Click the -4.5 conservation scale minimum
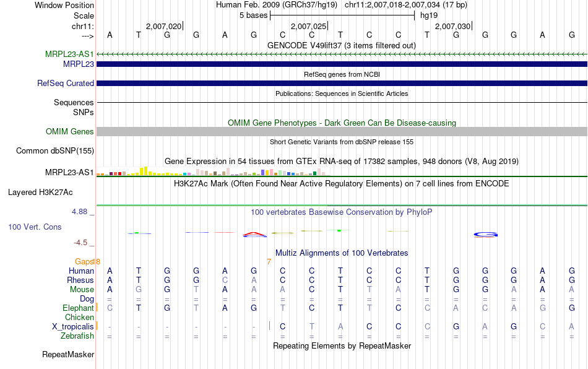The height and width of the screenshot is (369, 588). click(x=80, y=243)
